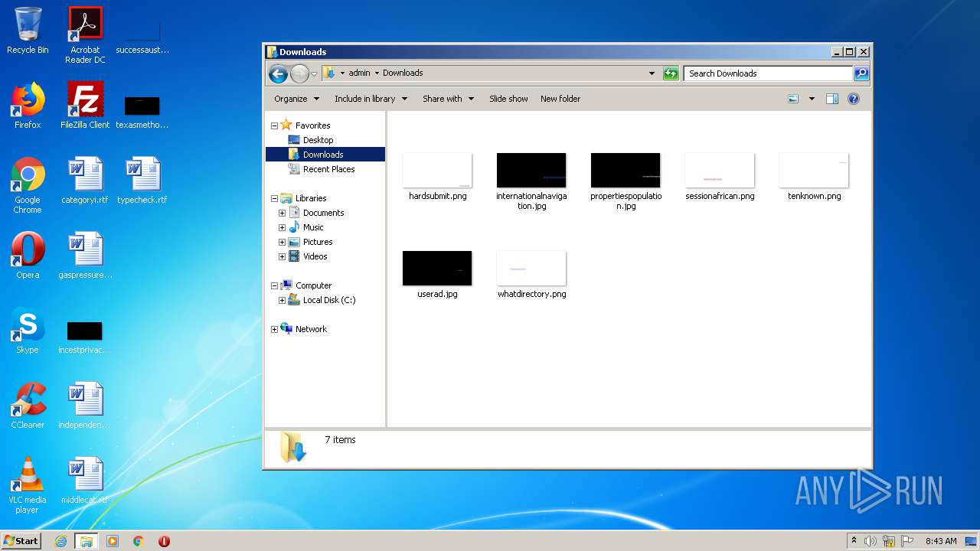Expand Music library node
980x551 pixels.
click(282, 227)
